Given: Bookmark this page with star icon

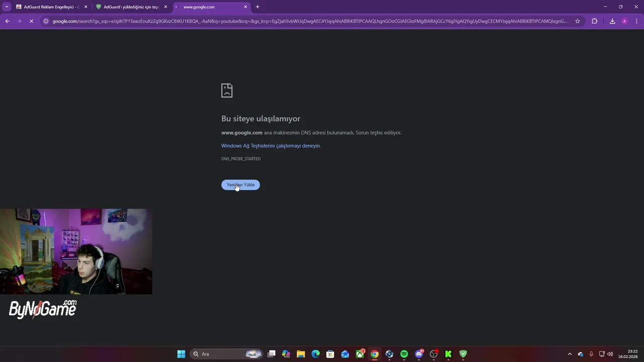Looking at the screenshot, I should coord(578,21).
